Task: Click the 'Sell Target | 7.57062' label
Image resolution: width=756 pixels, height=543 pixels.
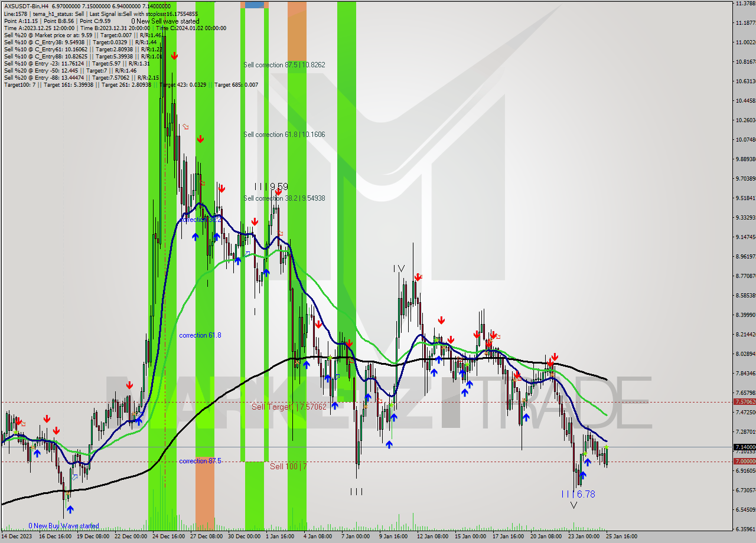Action: [289, 407]
